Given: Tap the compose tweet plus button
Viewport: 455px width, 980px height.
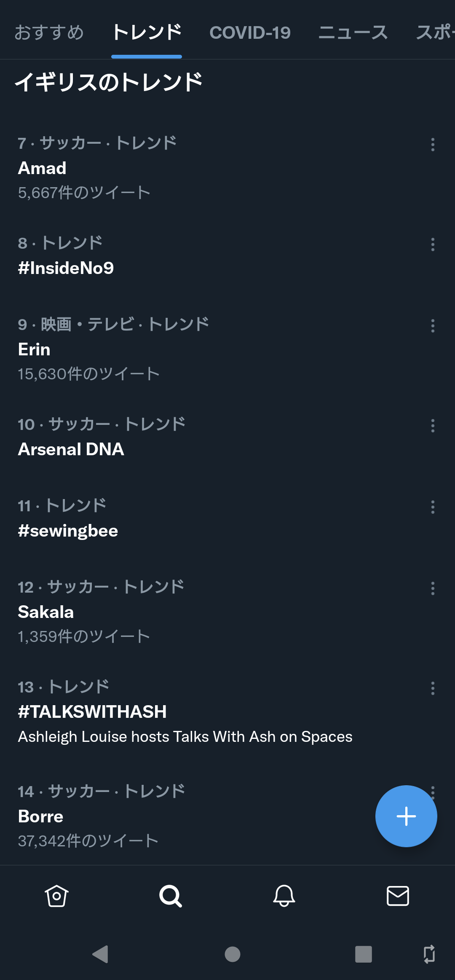Looking at the screenshot, I should pyautogui.click(x=406, y=816).
